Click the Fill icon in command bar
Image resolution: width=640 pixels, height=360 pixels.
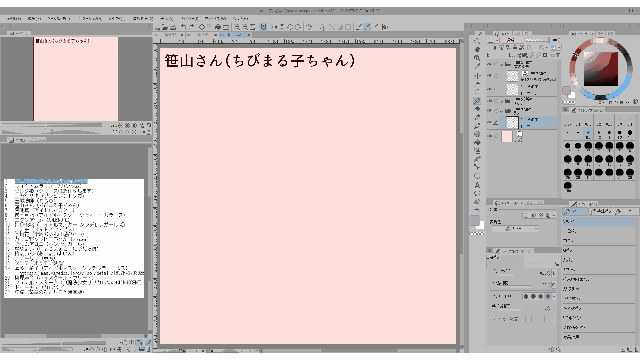(218, 27)
